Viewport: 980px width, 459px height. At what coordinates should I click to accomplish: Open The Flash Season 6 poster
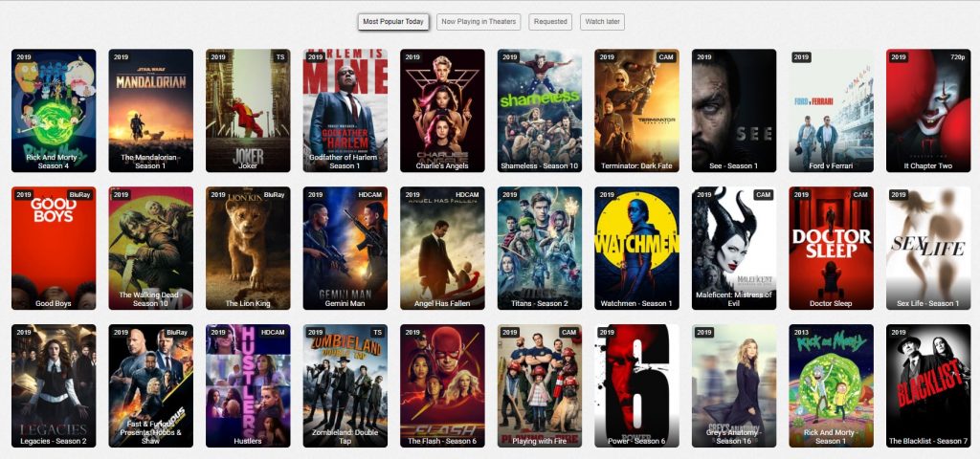[x=442, y=385]
